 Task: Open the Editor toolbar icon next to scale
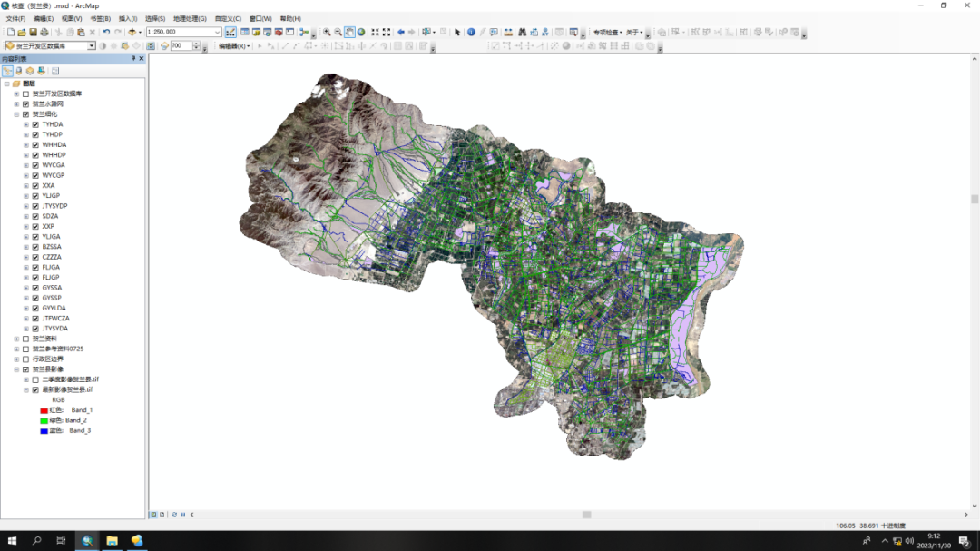[230, 32]
